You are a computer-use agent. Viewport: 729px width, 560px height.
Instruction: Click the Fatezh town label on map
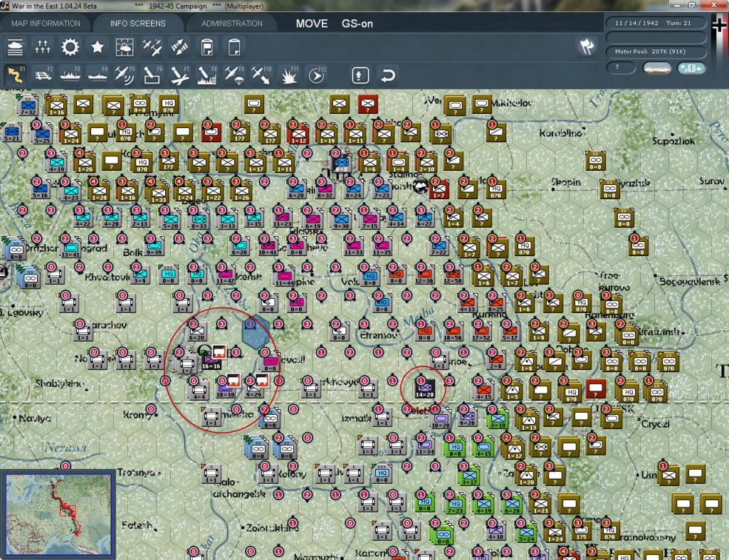(x=137, y=525)
